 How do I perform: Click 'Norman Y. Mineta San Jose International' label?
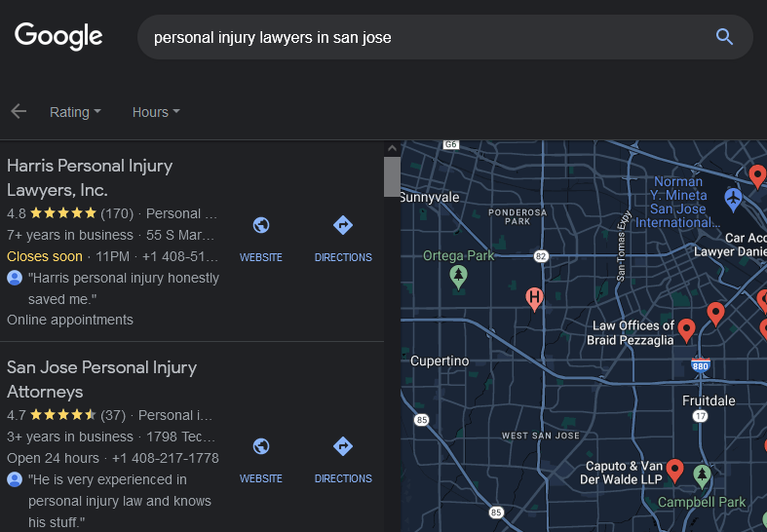pos(678,202)
